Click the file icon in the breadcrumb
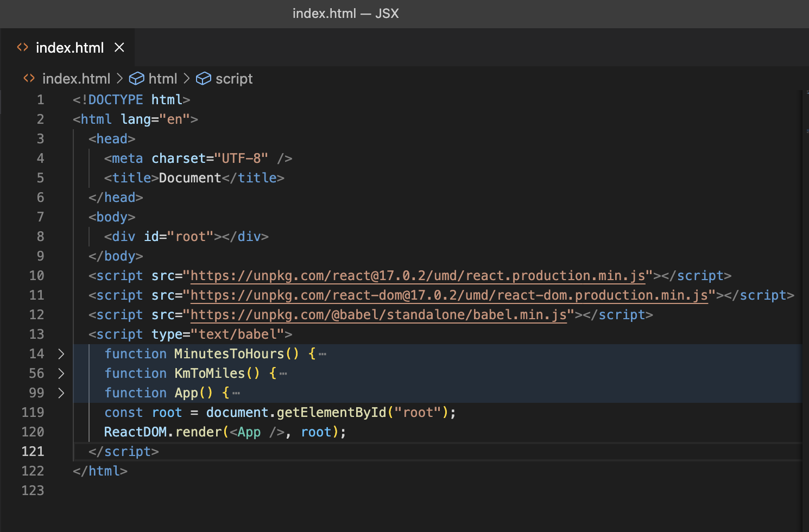Screen dimensions: 809x532 (29, 78)
